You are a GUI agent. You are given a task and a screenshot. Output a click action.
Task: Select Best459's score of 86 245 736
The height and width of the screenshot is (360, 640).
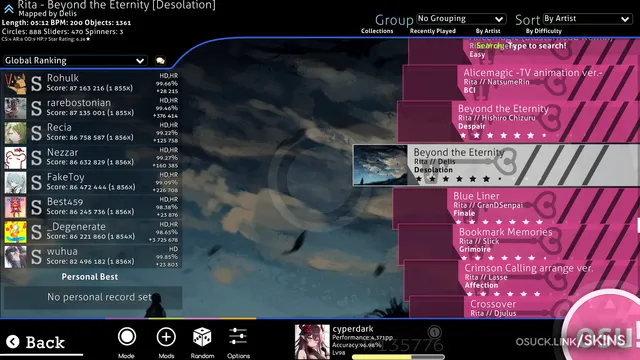pyautogui.click(x=92, y=207)
